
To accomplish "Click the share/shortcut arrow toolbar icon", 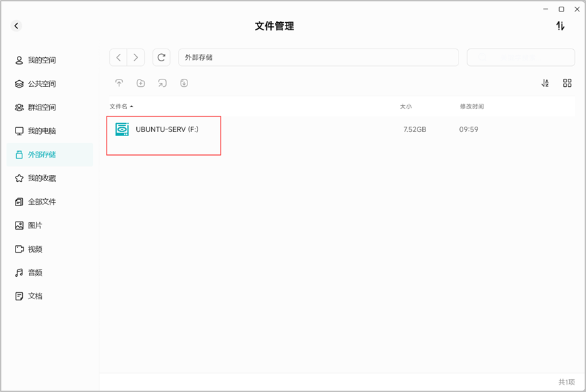I will click(x=163, y=83).
